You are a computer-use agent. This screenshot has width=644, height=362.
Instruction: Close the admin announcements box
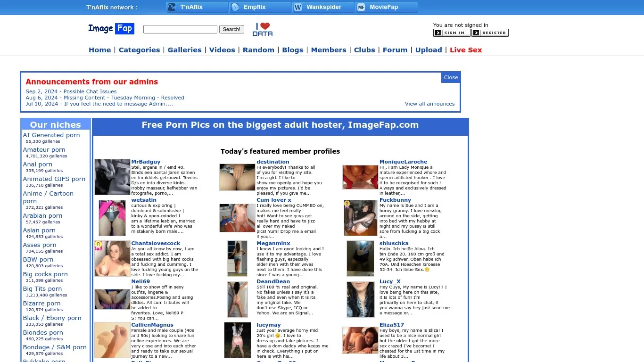click(x=450, y=77)
